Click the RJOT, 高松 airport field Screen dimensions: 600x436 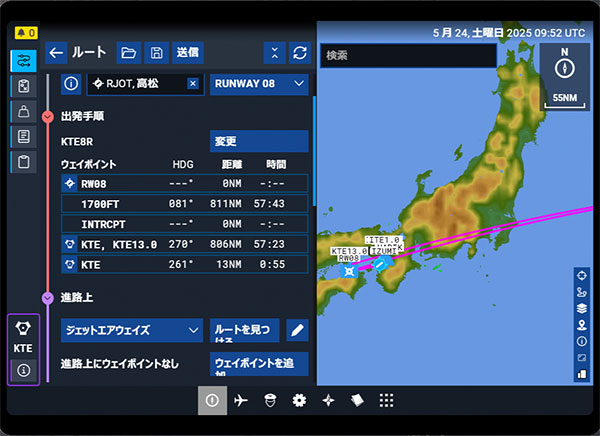pos(145,84)
